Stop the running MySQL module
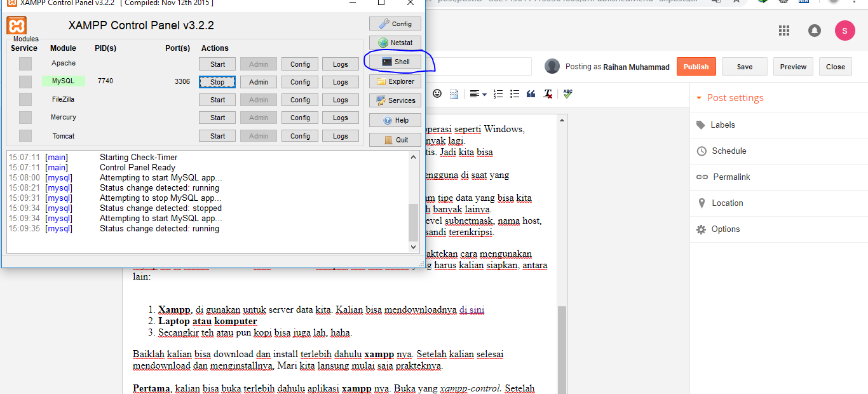This screenshot has width=868, height=394. pyautogui.click(x=217, y=81)
